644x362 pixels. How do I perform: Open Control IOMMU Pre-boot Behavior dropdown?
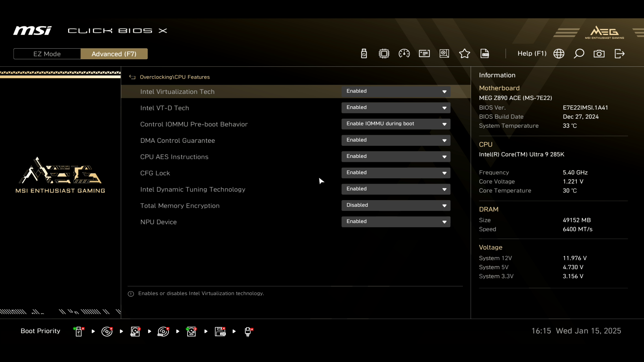396,124
